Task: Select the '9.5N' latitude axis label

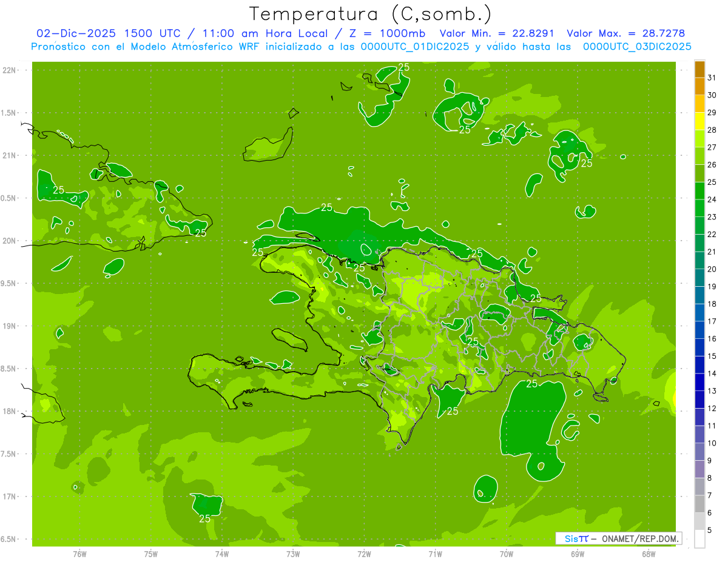Action: point(8,283)
